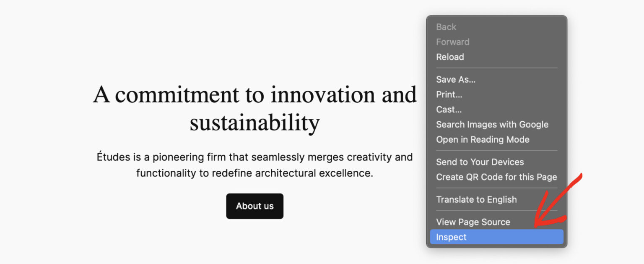The height and width of the screenshot is (264, 644).
Task: Click the greyed-out Forward menu item
Action: [452, 42]
